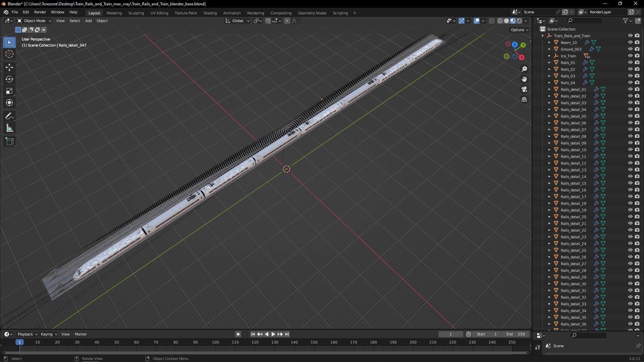The height and width of the screenshot is (362, 644).
Task: Toggle proportional editing button
Action: click(x=287, y=21)
